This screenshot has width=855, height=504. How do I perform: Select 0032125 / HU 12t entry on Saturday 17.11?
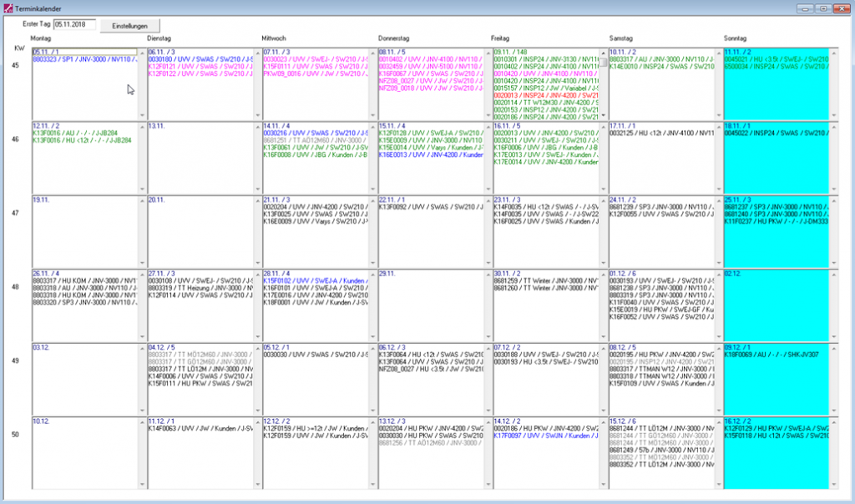(660, 132)
